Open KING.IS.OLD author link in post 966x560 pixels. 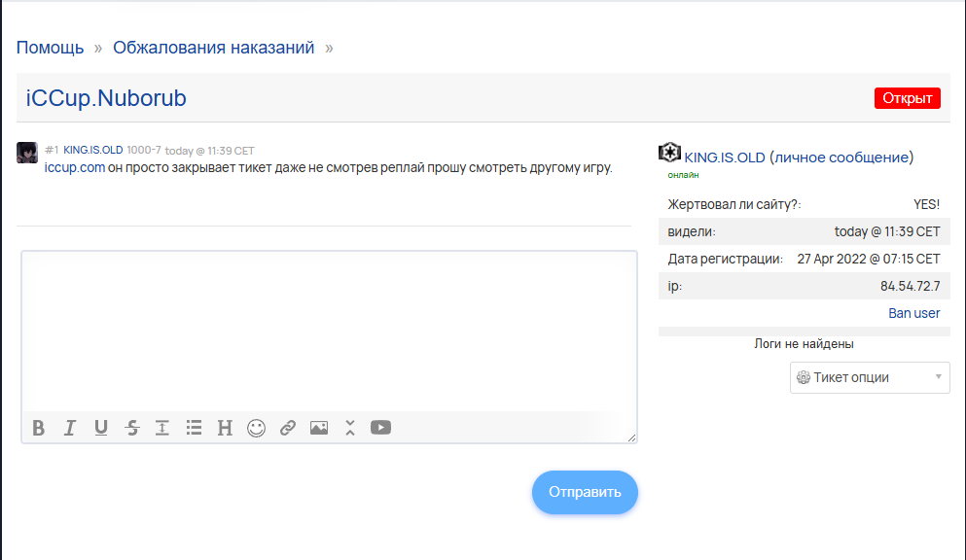coord(93,150)
